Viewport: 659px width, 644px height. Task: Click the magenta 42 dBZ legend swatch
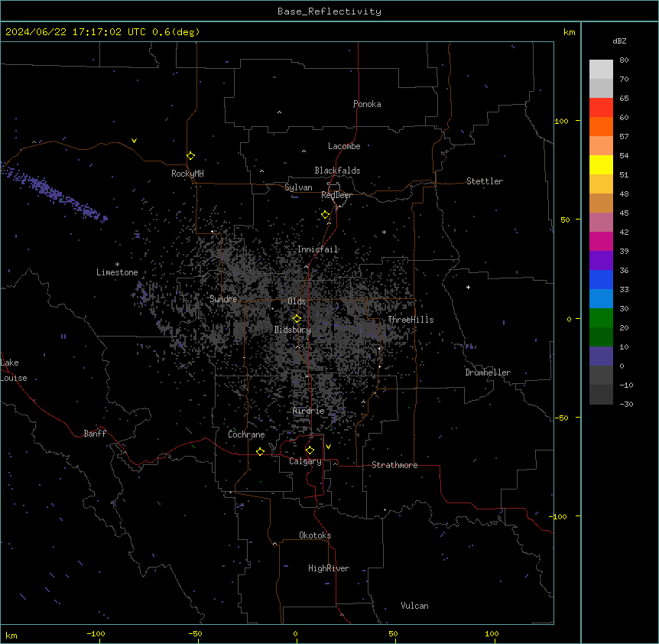point(601,241)
